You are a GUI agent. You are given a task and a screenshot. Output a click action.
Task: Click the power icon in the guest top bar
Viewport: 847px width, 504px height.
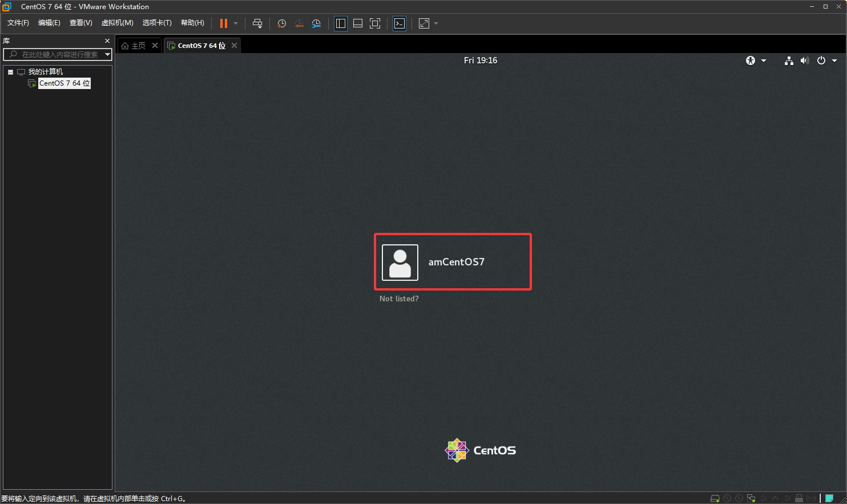click(x=821, y=61)
